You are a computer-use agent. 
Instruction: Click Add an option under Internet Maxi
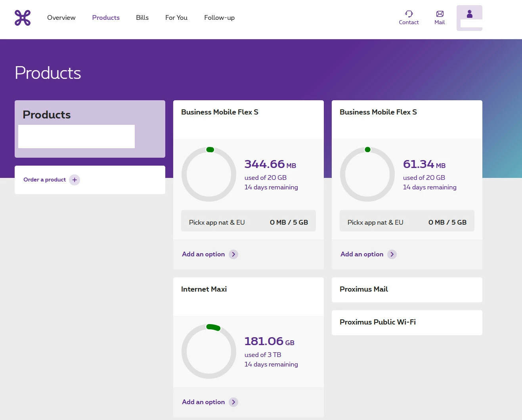(203, 402)
